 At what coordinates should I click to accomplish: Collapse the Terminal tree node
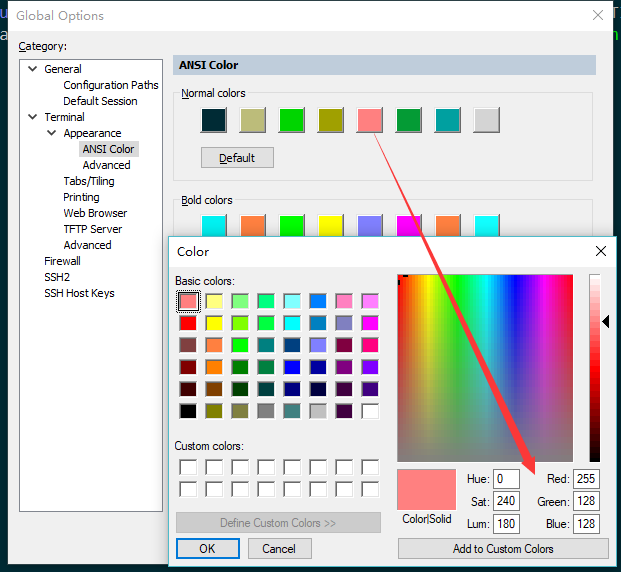tap(33, 117)
